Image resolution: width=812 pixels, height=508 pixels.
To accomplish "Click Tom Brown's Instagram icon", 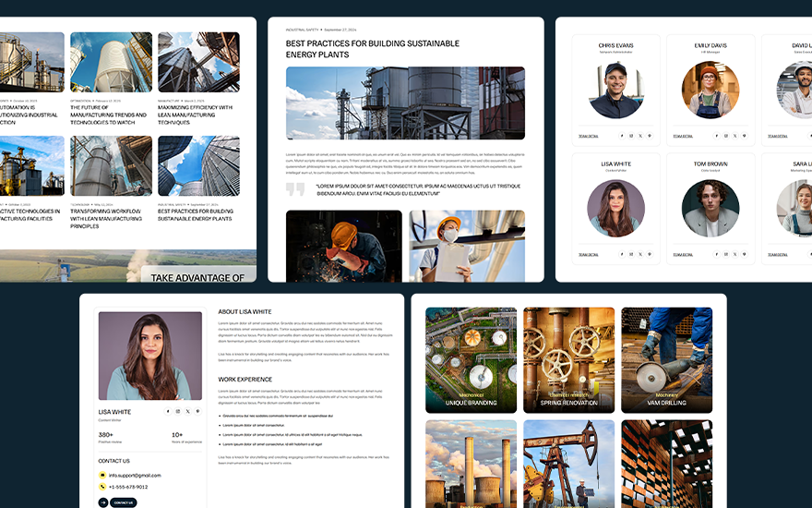I will click(726, 255).
